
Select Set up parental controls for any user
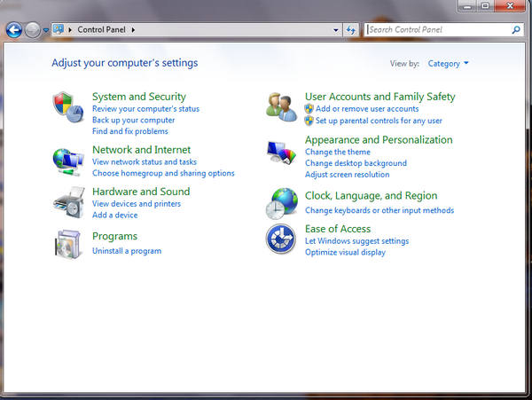click(x=379, y=121)
